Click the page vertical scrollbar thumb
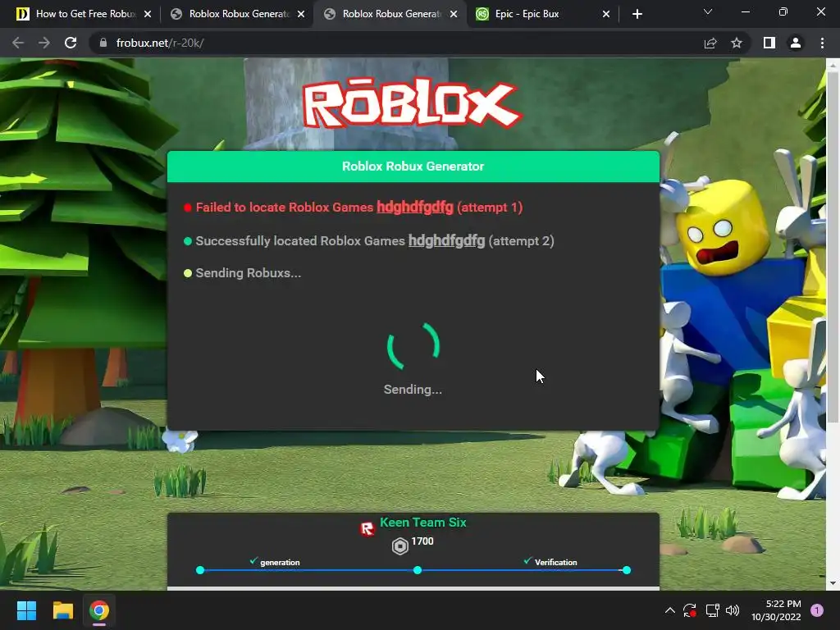 (x=833, y=246)
